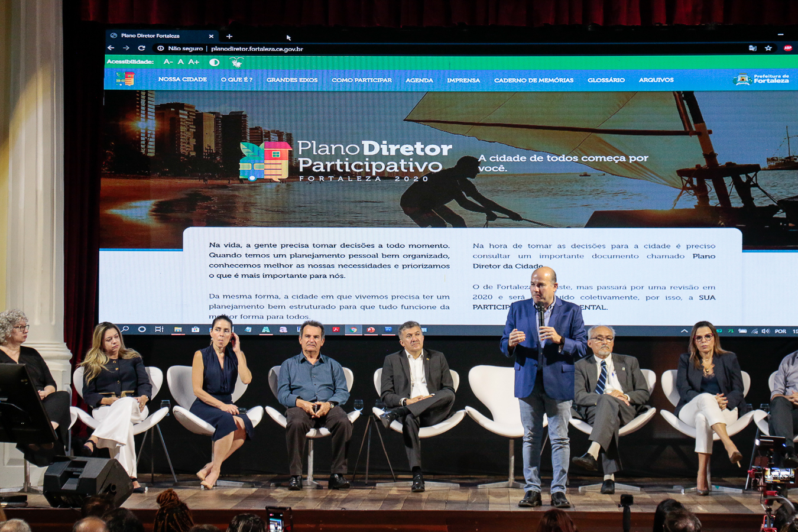Click the browser forward arrow
Viewport: 798px width, 532px height.
click(126, 48)
